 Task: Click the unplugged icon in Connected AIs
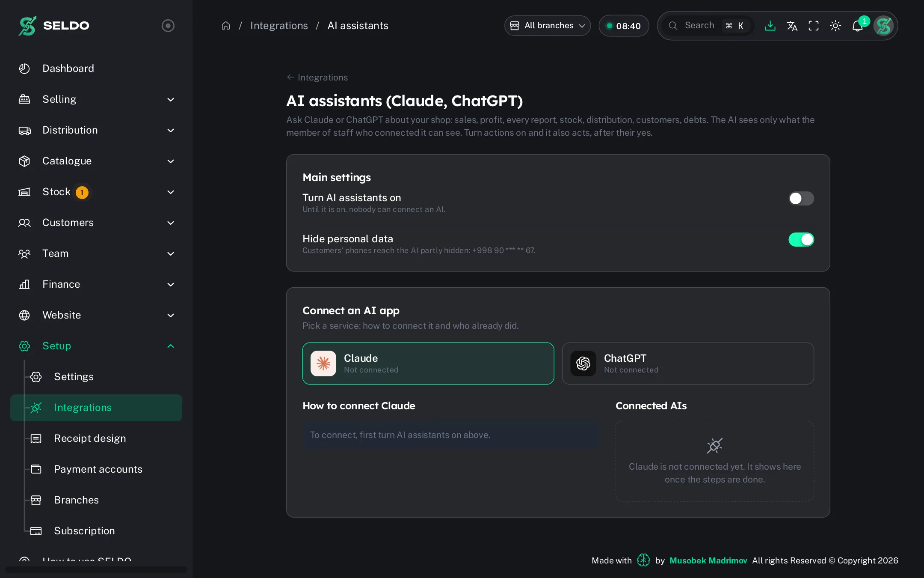[x=714, y=445]
